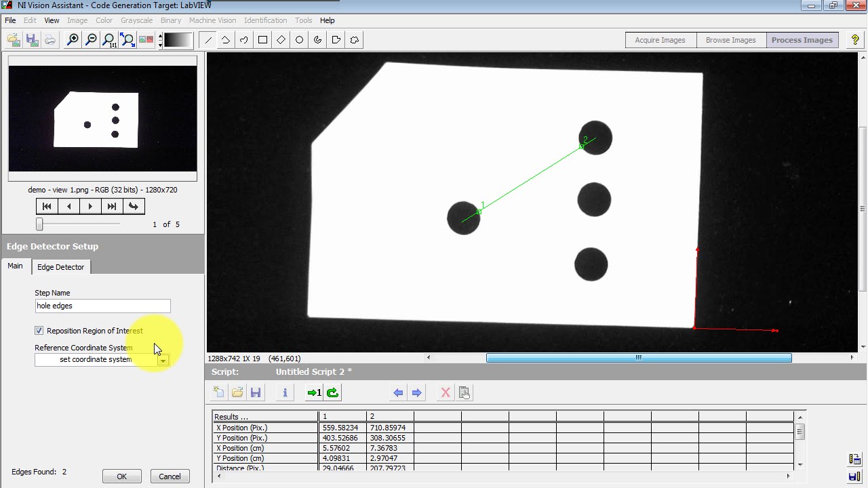Click the image preview thumbnail
This screenshot has width=868, height=488.
click(x=102, y=119)
